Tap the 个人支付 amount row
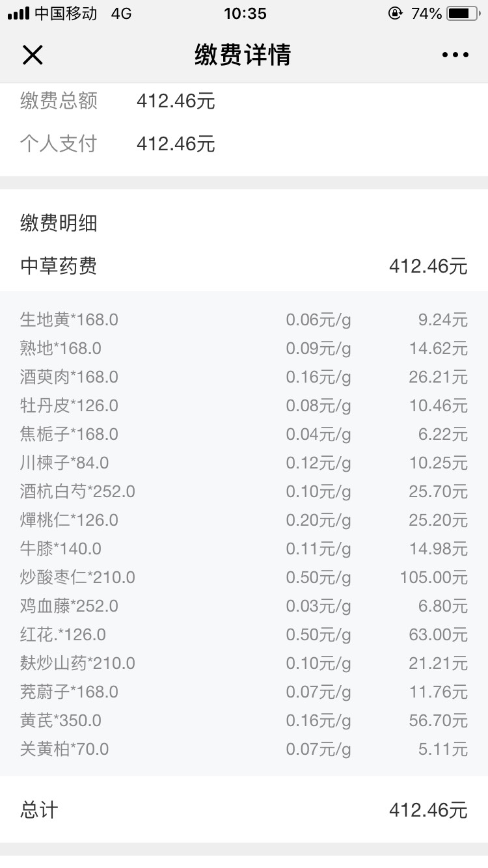 click(244, 144)
